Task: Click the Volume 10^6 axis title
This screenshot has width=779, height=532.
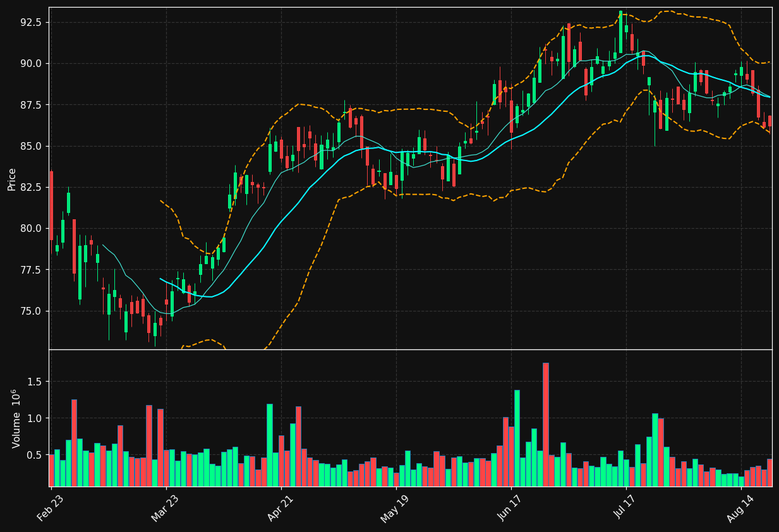Action: [16, 418]
